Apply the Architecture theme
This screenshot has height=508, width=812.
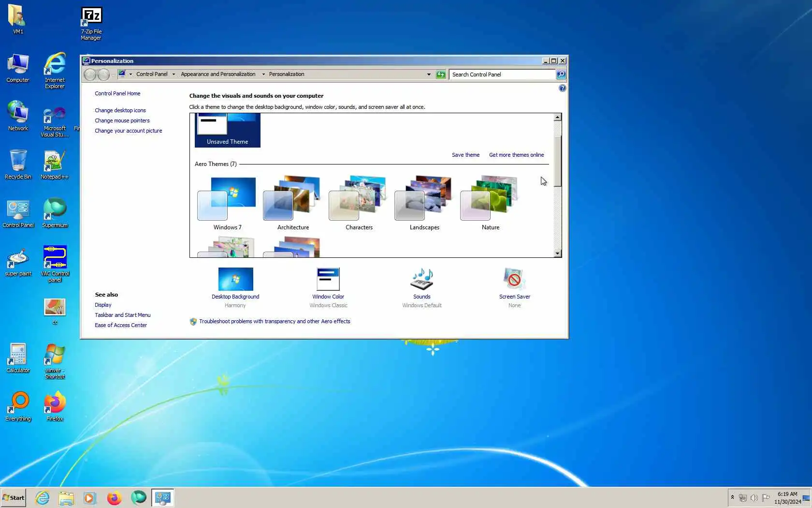tap(293, 204)
